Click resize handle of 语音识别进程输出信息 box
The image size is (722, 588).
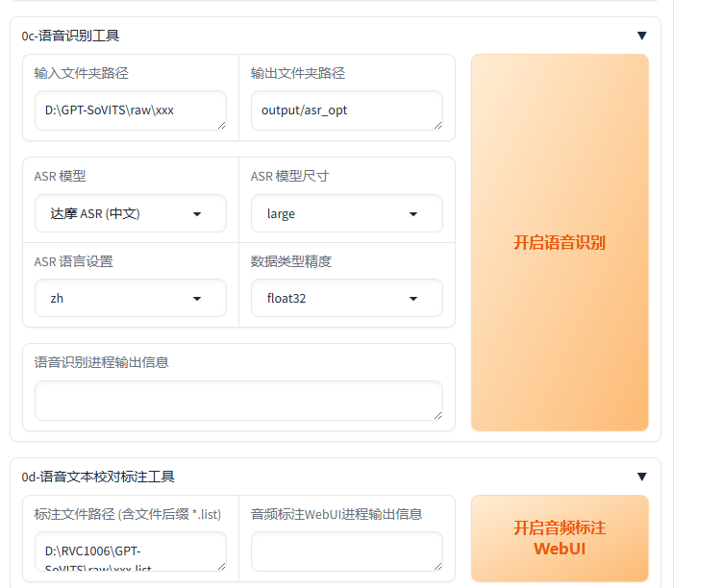coord(437,415)
